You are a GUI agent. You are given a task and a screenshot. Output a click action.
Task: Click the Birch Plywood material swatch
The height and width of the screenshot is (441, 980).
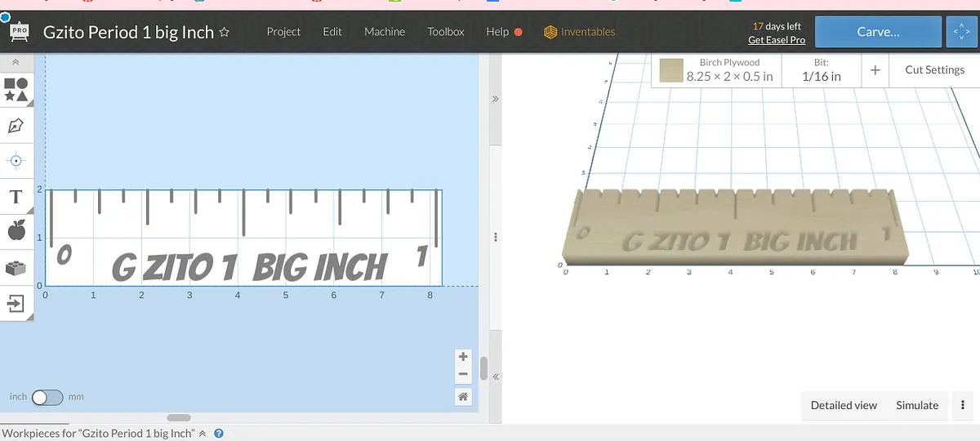[671, 70]
